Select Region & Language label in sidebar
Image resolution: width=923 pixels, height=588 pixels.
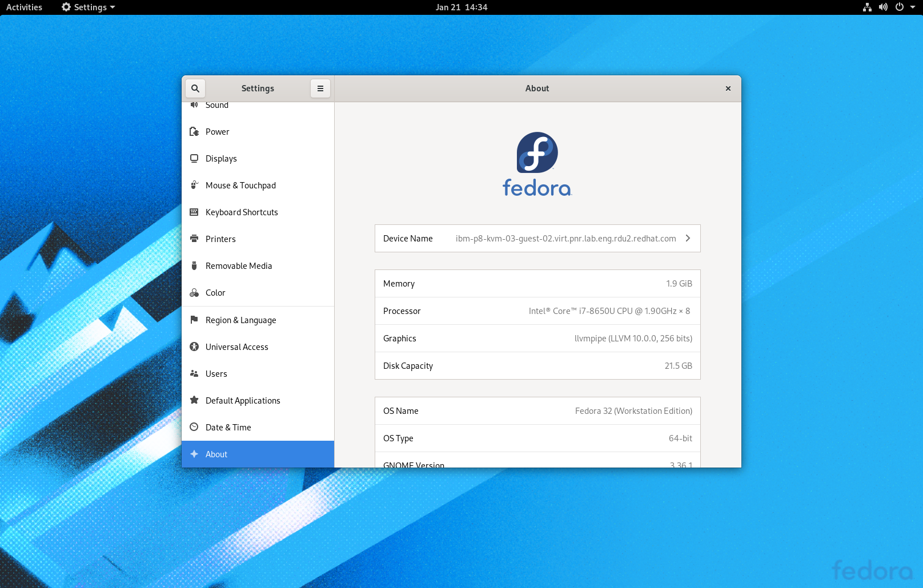pyautogui.click(x=241, y=320)
